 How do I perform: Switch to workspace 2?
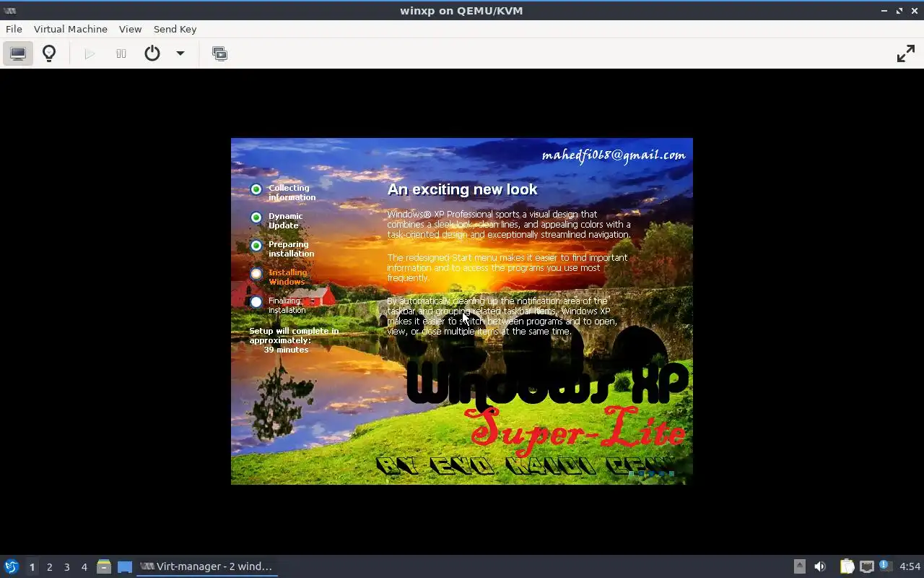(49, 567)
